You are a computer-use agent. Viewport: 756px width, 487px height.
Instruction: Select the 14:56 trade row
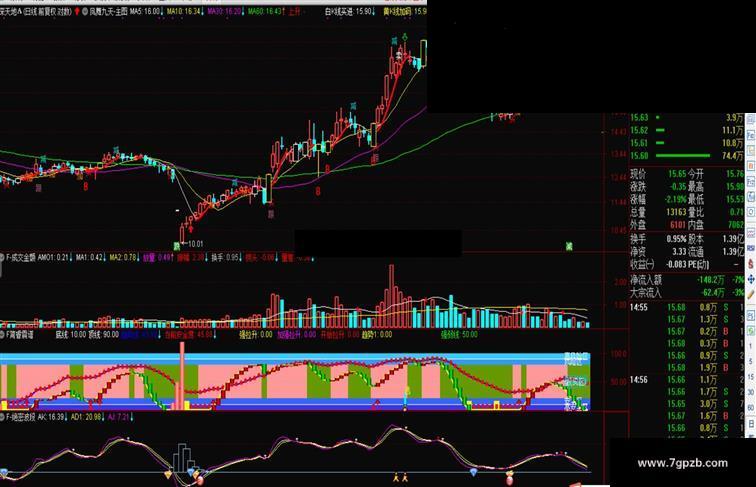(x=687, y=379)
